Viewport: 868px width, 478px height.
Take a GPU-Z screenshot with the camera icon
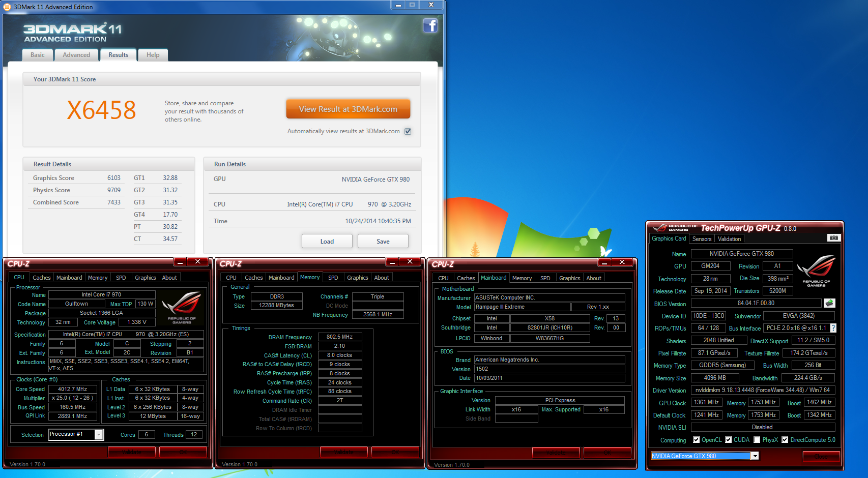tap(833, 238)
